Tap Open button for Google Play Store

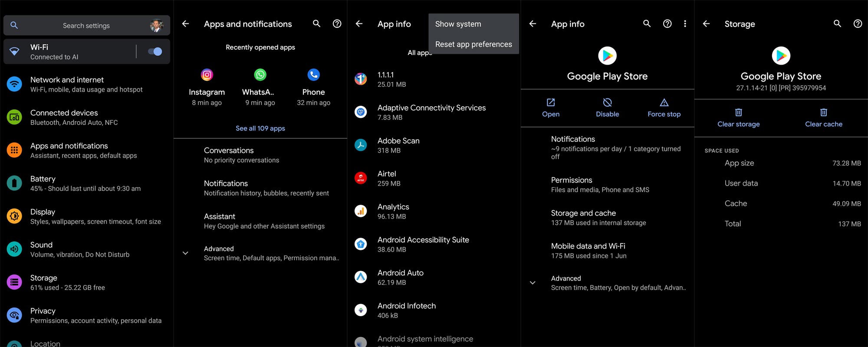click(x=551, y=108)
